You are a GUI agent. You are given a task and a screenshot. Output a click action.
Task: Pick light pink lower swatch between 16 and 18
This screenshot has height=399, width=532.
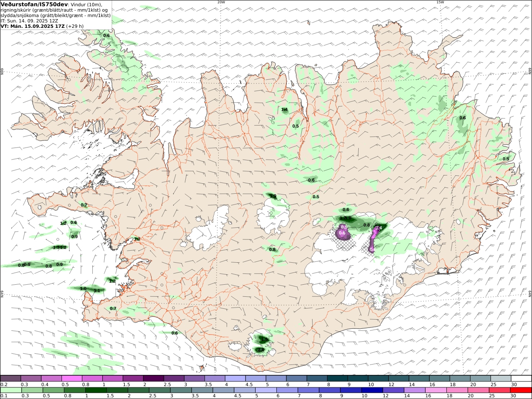point(436,390)
